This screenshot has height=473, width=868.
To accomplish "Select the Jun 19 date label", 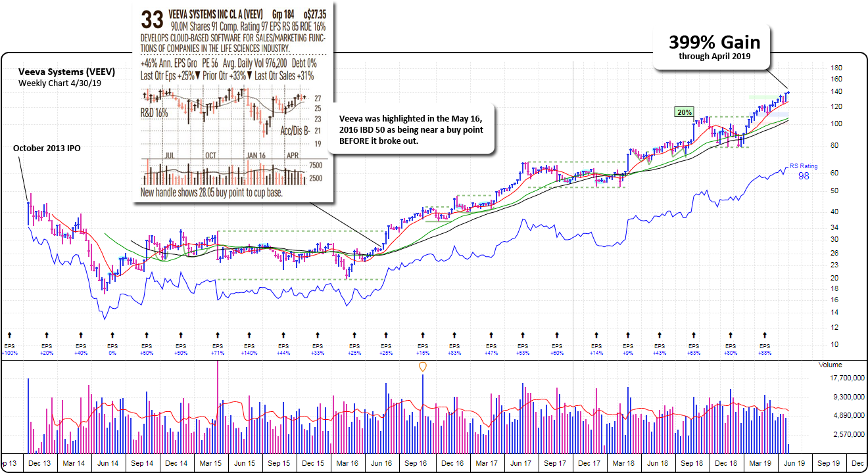I will pos(793,463).
